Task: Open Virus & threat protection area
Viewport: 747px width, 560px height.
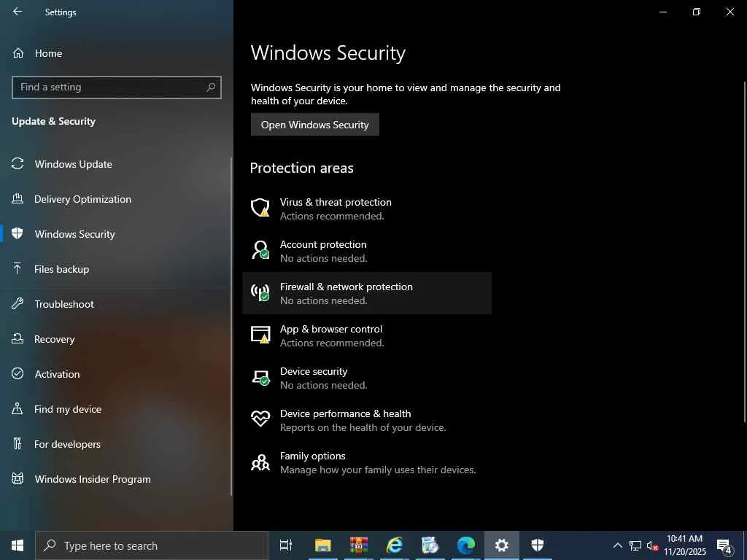Action: click(x=367, y=209)
